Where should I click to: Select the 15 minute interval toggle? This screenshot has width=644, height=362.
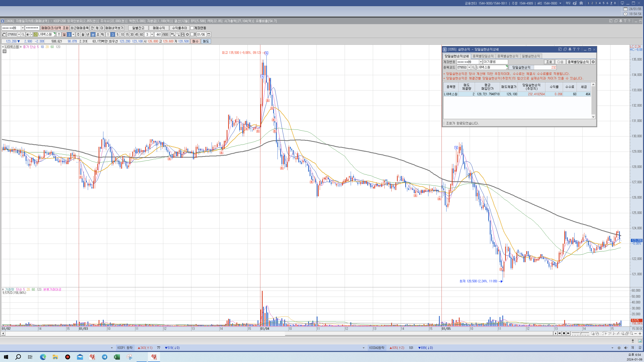(x=127, y=34)
